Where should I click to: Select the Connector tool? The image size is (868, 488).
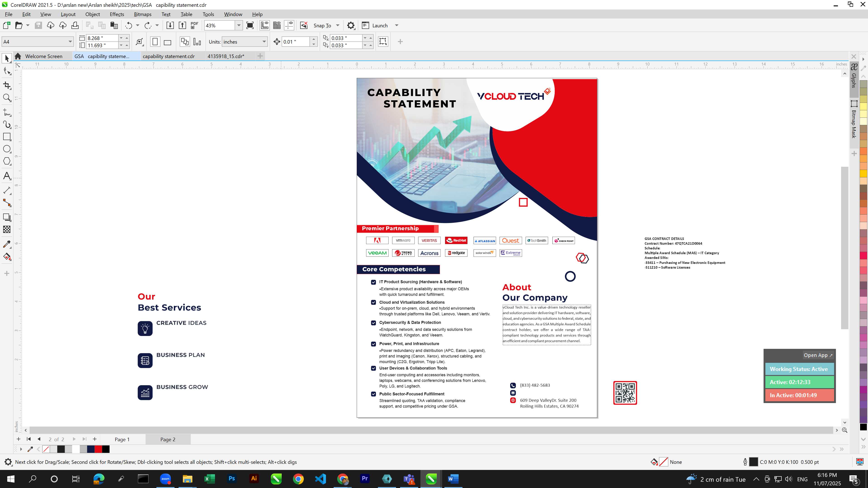pos(7,203)
